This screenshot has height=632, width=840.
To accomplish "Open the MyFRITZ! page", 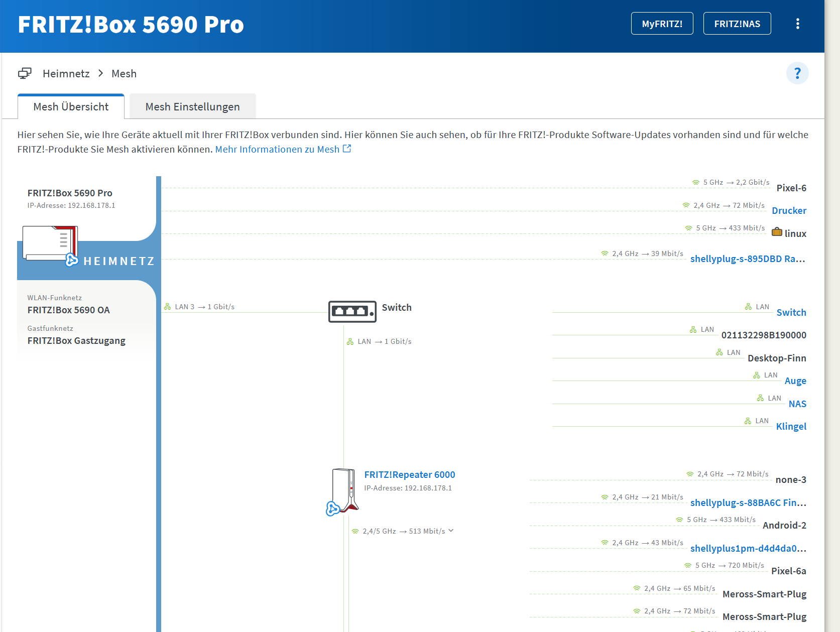I will [x=662, y=24].
